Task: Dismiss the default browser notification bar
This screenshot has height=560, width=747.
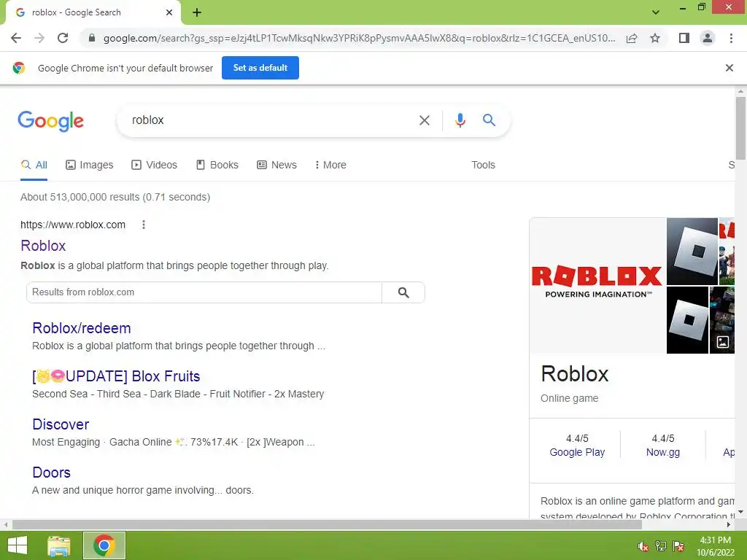Action: coord(729,68)
